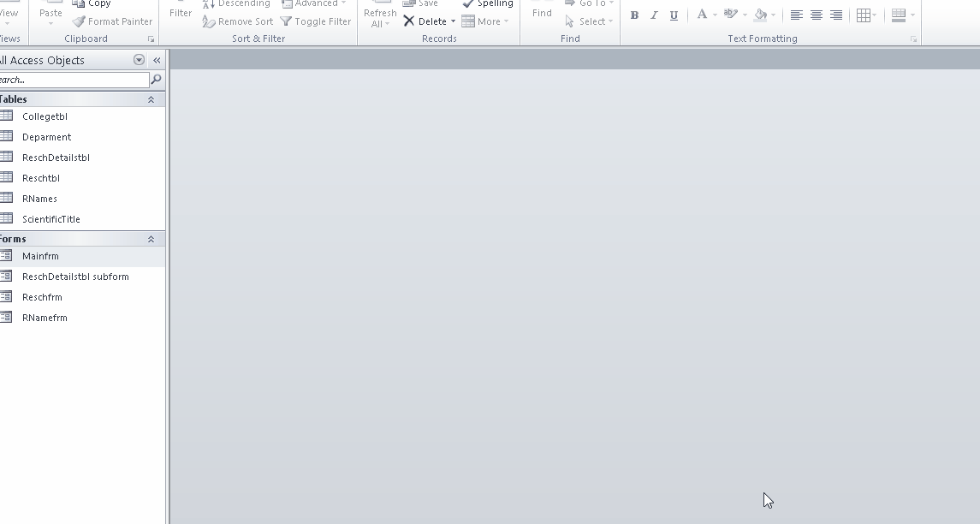Click the Remove Sort icon
The height and width of the screenshot is (524, 980).
pos(209,21)
